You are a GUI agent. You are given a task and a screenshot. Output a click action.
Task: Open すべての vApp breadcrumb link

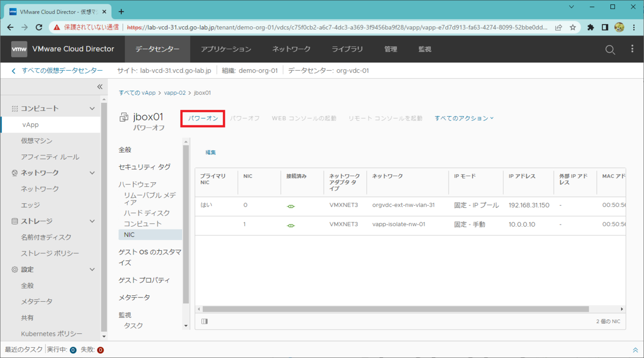pos(137,93)
